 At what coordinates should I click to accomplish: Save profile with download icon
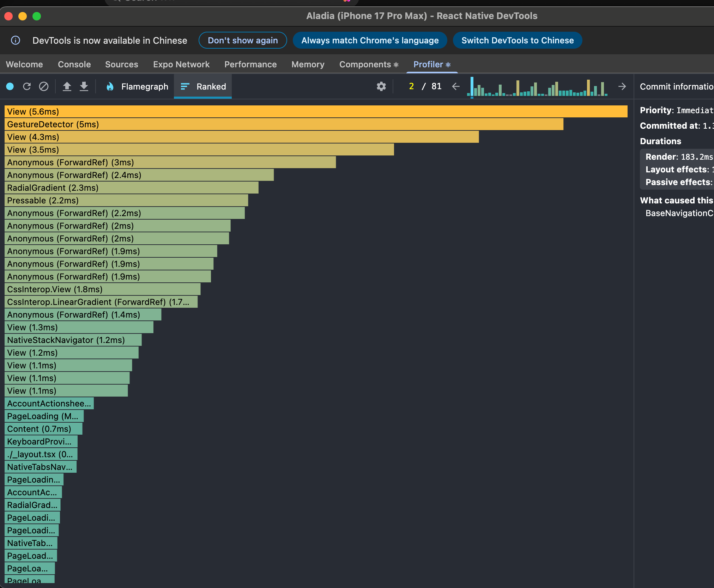(84, 86)
